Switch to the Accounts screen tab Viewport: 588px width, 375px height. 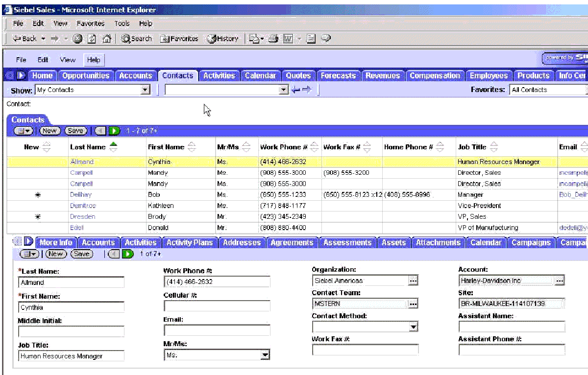[x=136, y=75]
